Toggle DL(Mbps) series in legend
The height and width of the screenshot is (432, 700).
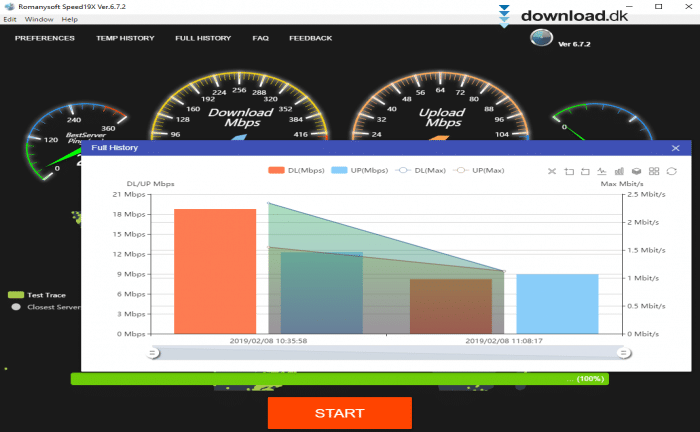pyautogui.click(x=296, y=170)
